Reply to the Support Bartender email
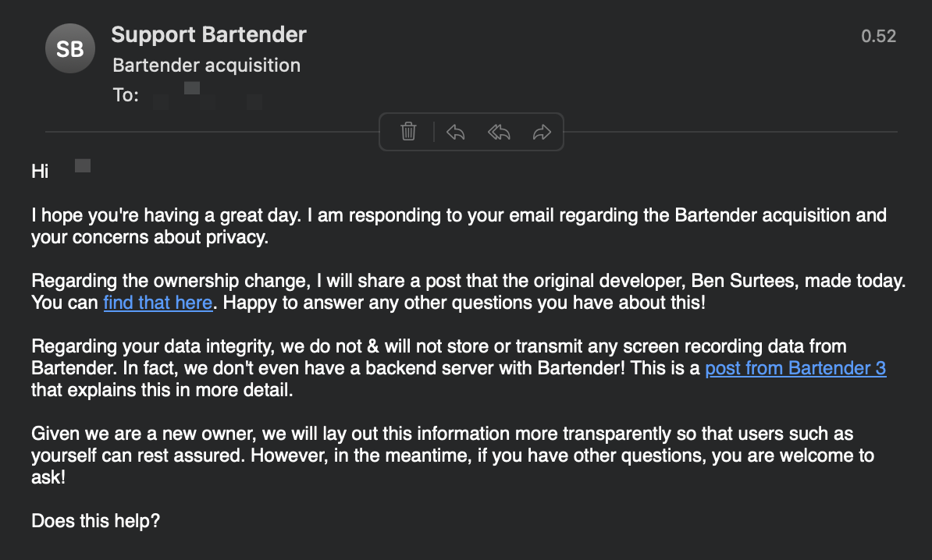Viewport: 932px width, 560px height. (x=456, y=132)
